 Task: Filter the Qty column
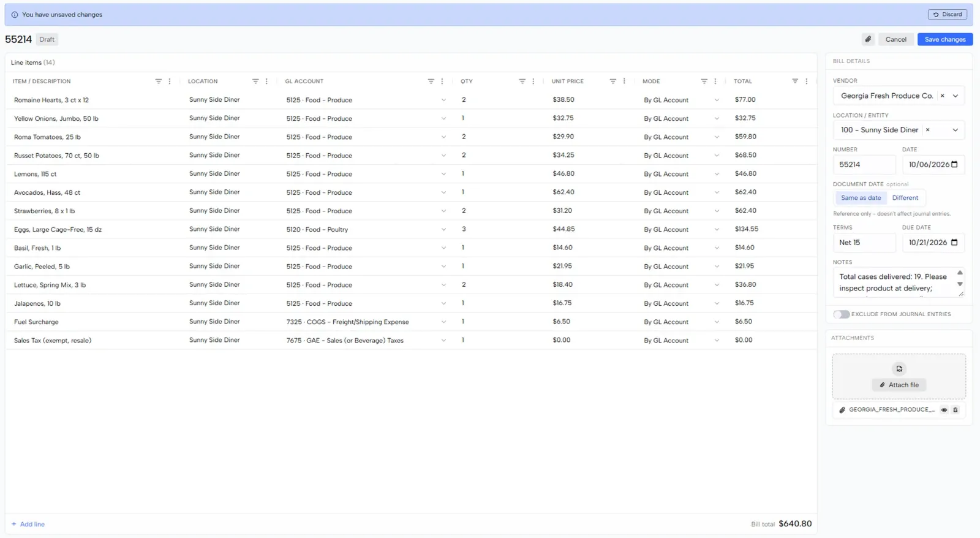coord(522,81)
